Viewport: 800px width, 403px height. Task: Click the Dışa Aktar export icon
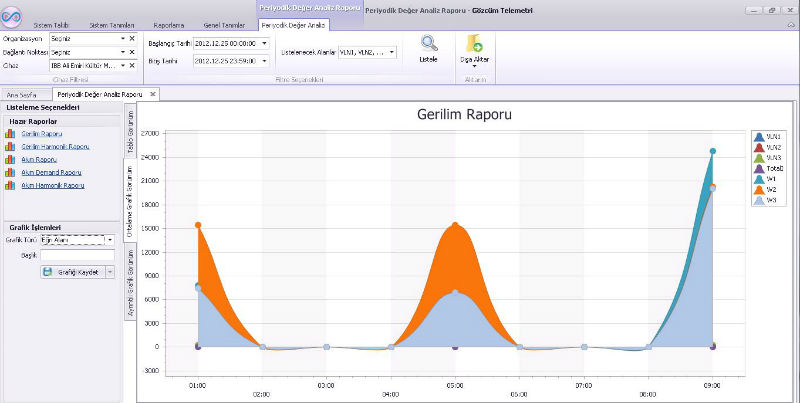473,44
